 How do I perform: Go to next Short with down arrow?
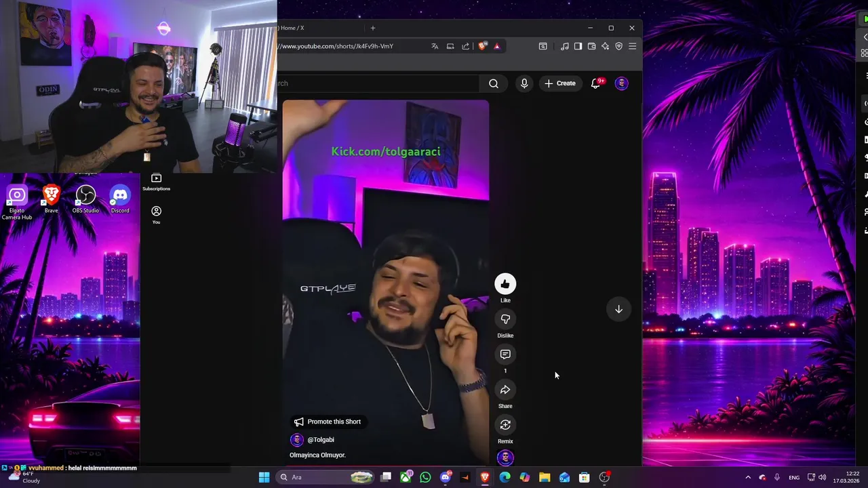618,309
